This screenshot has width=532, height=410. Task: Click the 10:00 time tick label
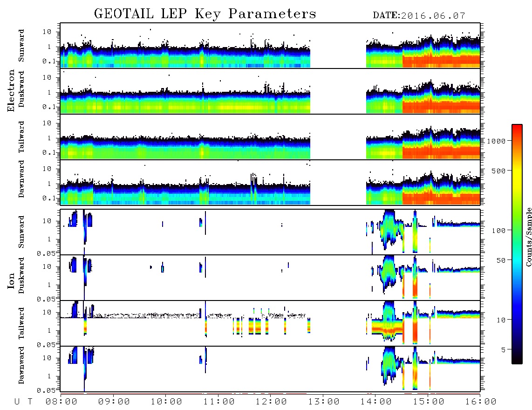166,402
